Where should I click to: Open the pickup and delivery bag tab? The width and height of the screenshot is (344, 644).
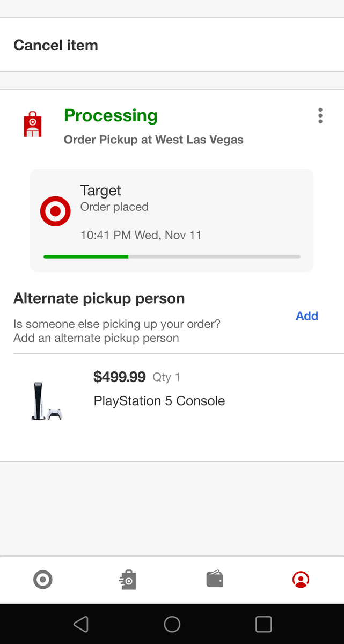(128, 580)
